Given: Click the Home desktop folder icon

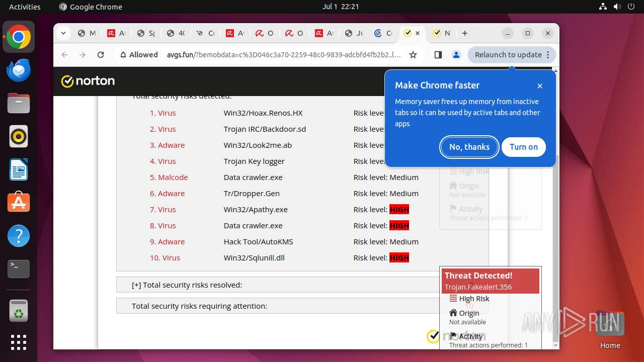Looking at the screenshot, I should click(x=610, y=329).
